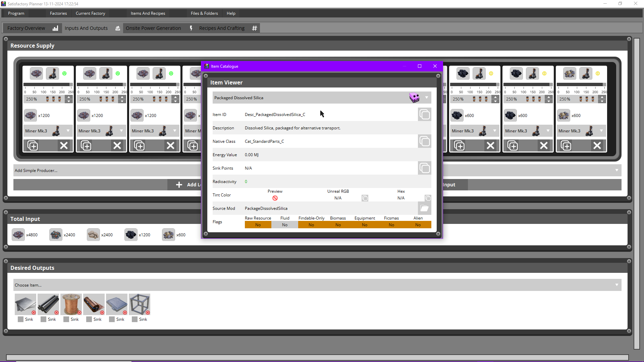Toggle Sink for the frame item output
Screen dimensions: 644x362
click(134, 319)
